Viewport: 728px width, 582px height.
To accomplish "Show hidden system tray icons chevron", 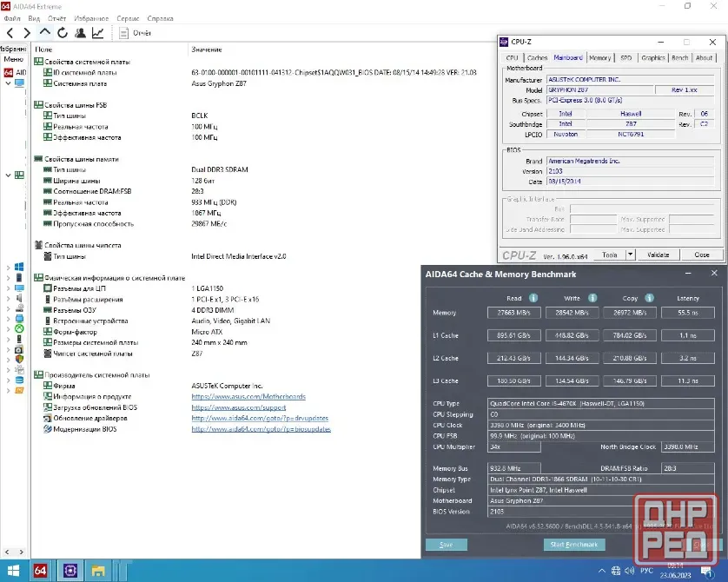I will pyautogui.click(x=602, y=571).
